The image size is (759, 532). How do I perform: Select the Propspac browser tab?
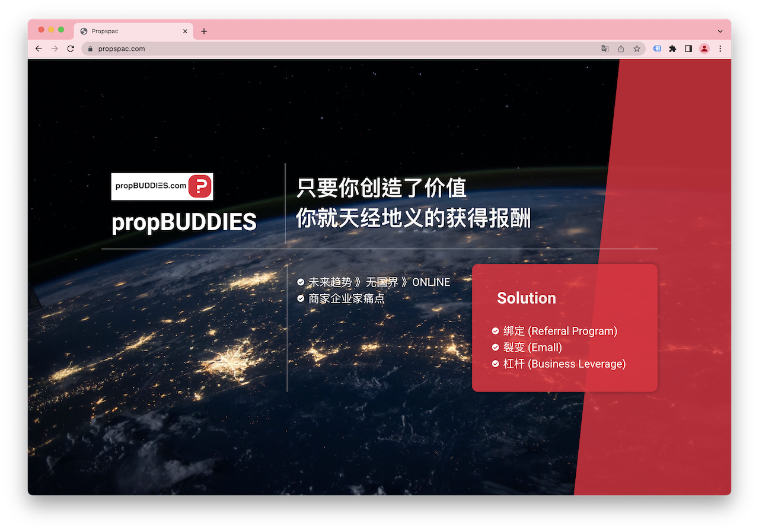pyautogui.click(x=135, y=31)
